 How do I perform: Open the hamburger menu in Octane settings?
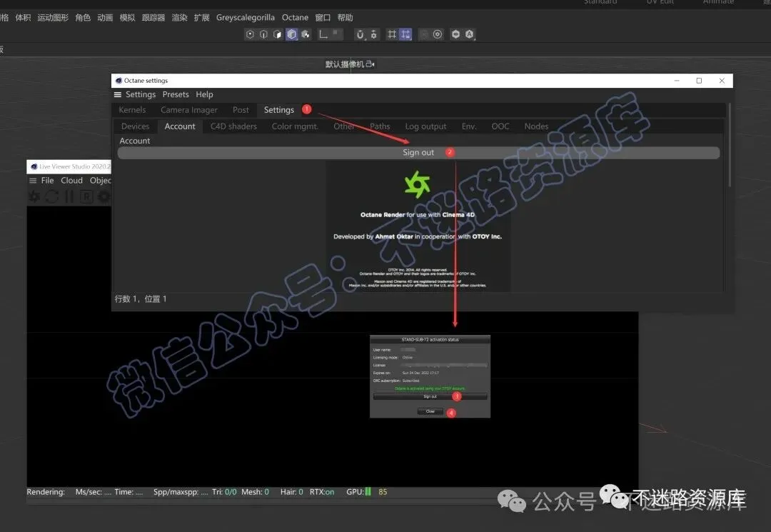point(118,94)
